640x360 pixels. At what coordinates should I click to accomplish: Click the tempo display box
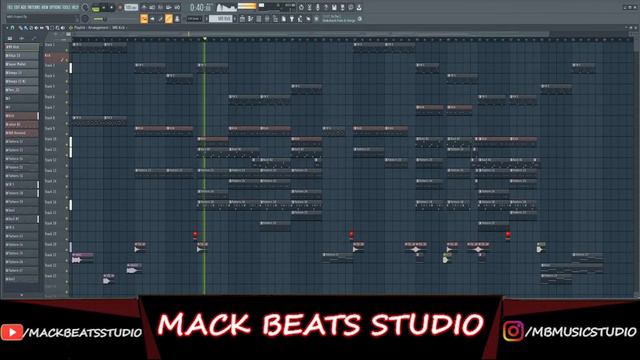[131, 7]
